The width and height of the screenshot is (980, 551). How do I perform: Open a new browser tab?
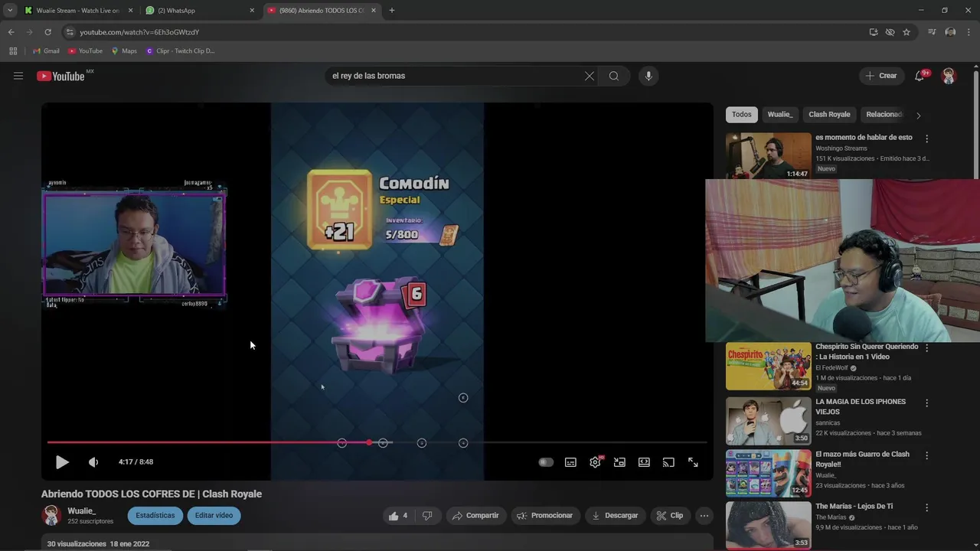pos(392,11)
